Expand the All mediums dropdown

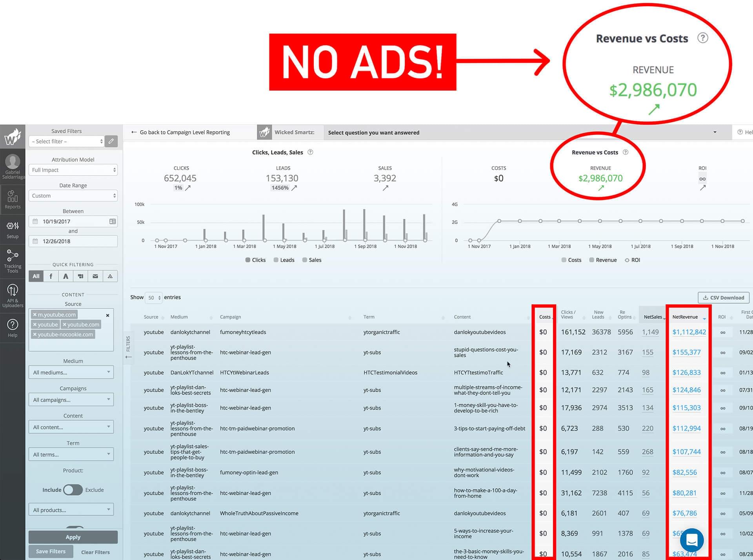pos(71,372)
